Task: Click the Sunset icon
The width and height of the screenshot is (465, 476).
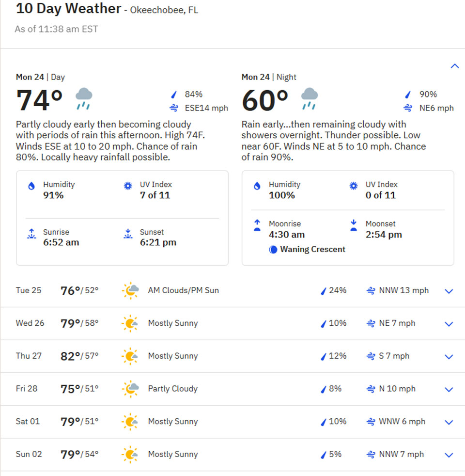Action: 128,234
